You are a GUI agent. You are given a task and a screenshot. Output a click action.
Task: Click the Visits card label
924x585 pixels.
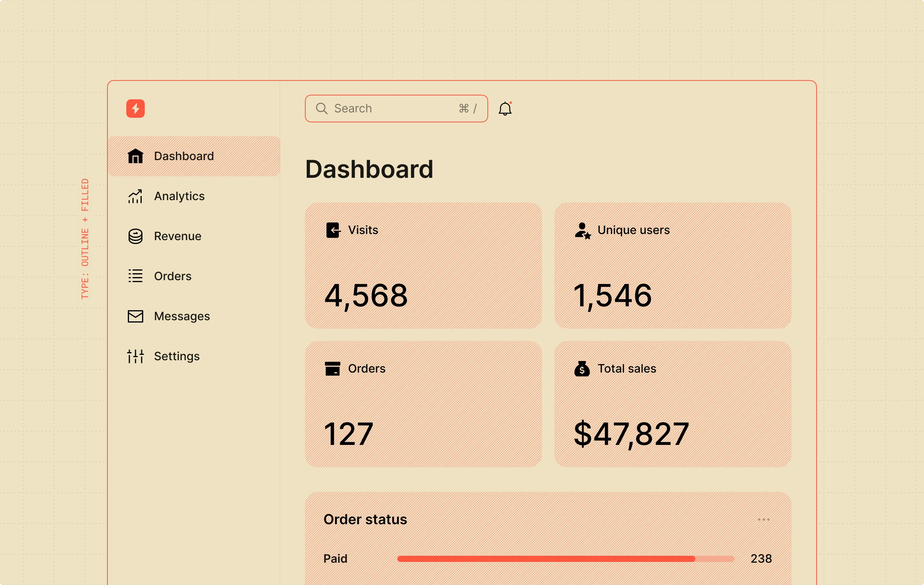[x=363, y=230]
